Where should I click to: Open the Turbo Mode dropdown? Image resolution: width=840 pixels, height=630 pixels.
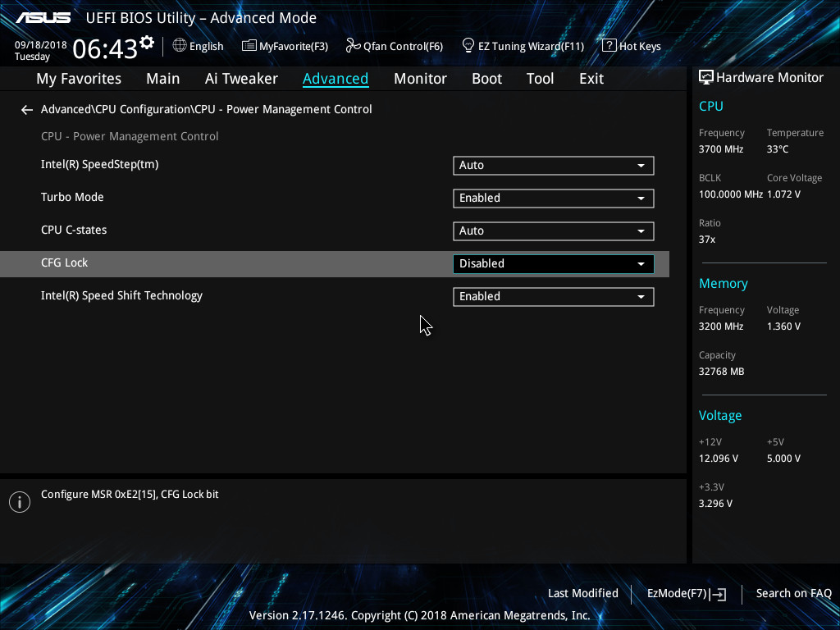(554, 199)
